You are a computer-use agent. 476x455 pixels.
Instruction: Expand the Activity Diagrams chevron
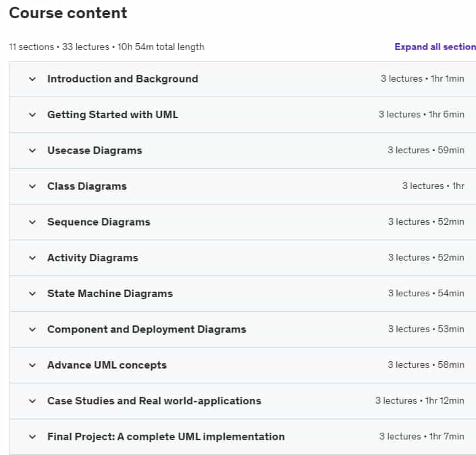point(32,258)
